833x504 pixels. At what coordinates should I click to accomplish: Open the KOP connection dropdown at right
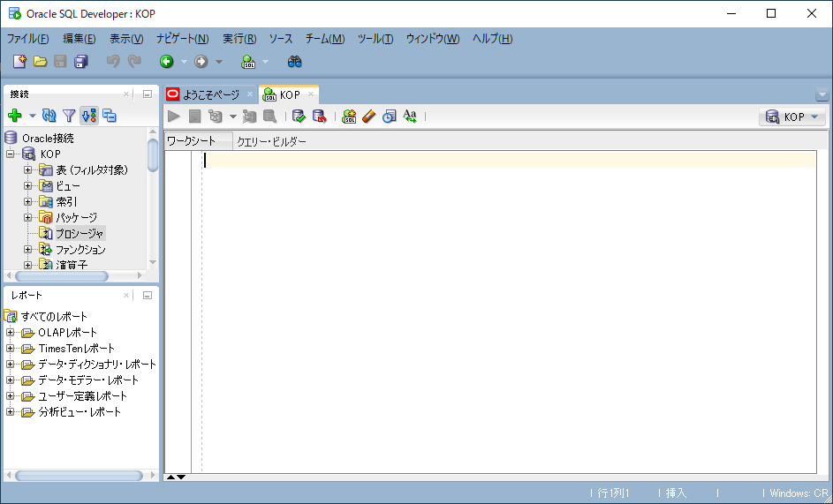pyautogui.click(x=792, y=117)
